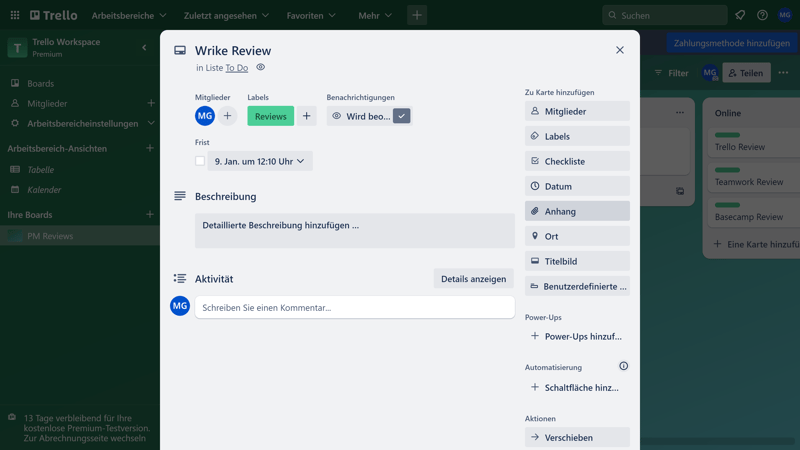The height and width of the screenshot is (450, 800).
Task: Add an Anhang attachment to the card
Action: 577,211
